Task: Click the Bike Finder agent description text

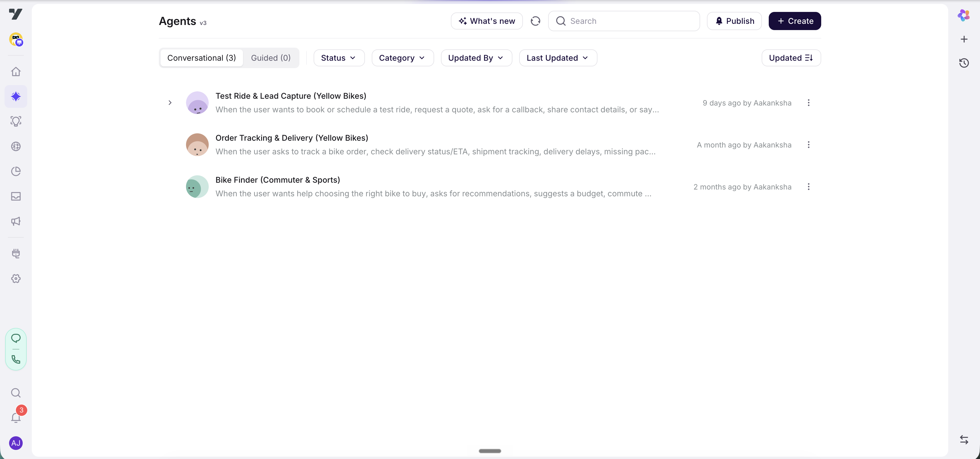Action: tap(433, 194)
